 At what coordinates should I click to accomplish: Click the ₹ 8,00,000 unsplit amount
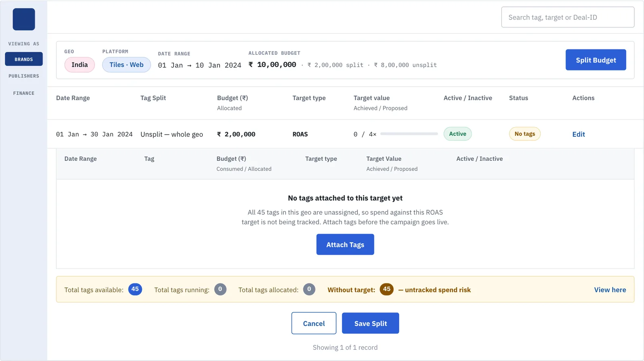point(405,65)
